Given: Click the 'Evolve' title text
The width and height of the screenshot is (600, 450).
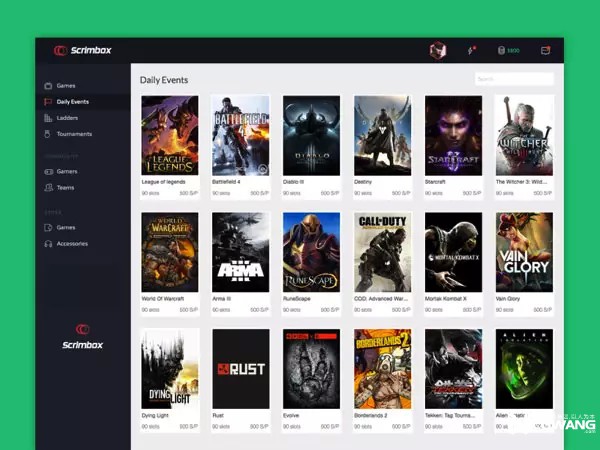Looking at the screenshot, I should pos(291,416).
